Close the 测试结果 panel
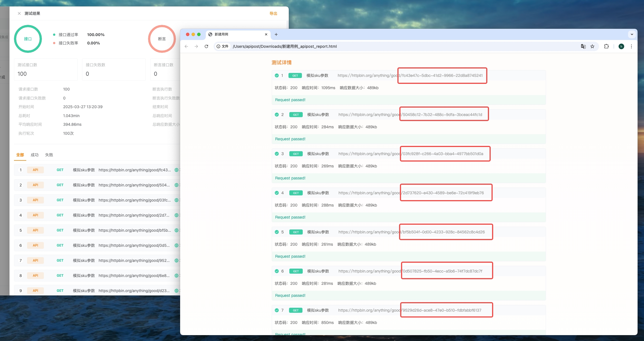This screenshot has width=644, height=341. coord(19,13)
